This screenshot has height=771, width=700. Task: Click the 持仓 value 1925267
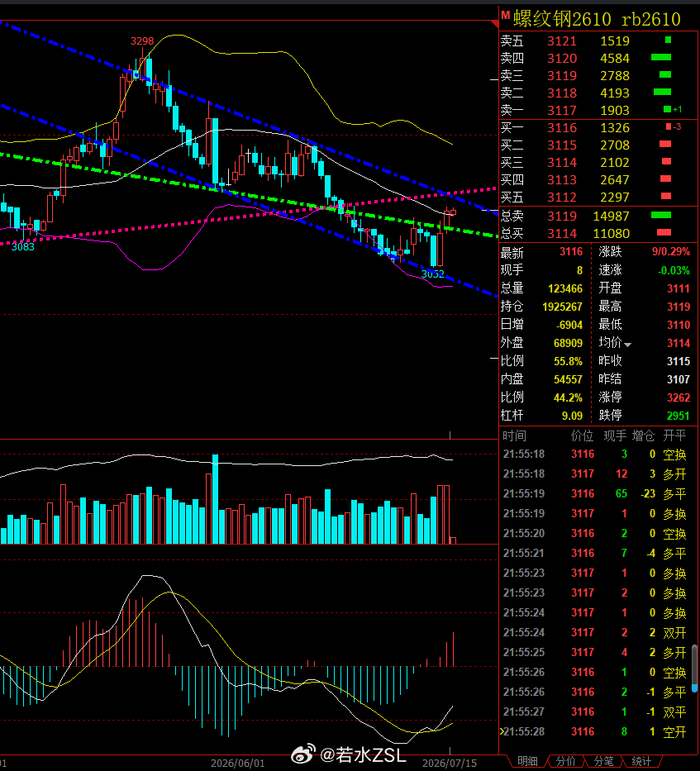point(562,307)
